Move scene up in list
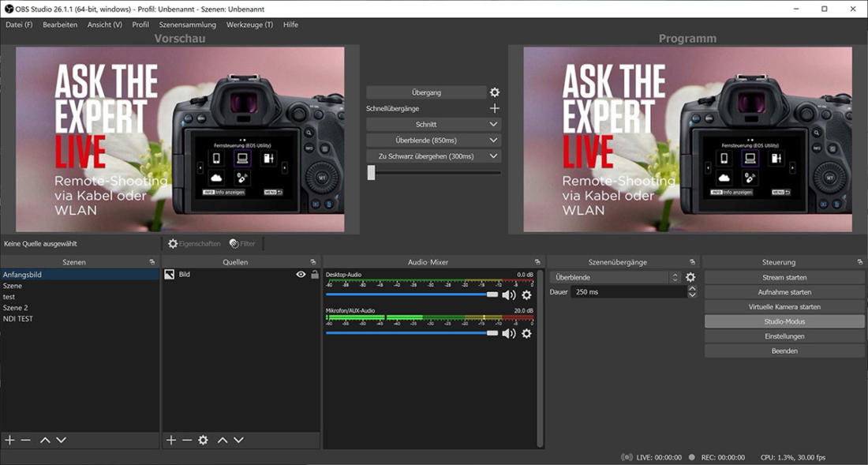The width and height of the screenshot is (868, 465). [45, 440]
